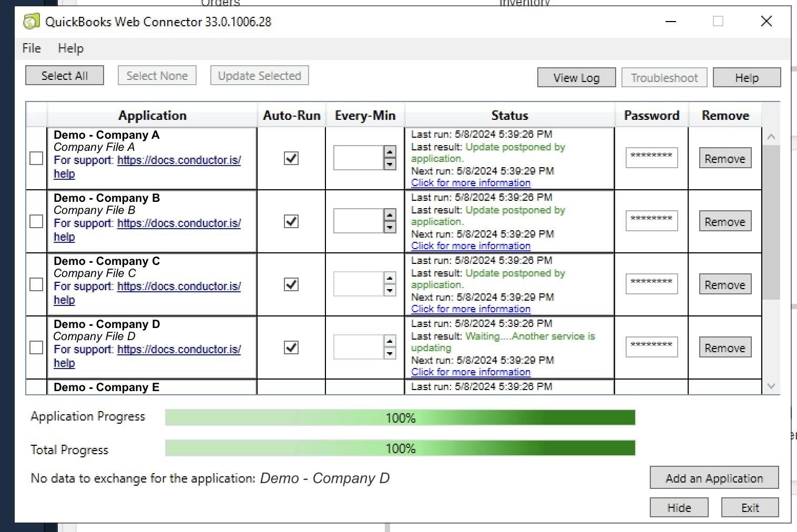Viewport: 797px width, 532px height.
Task: Click the password field for Company C
Action: tap(651, 284)
